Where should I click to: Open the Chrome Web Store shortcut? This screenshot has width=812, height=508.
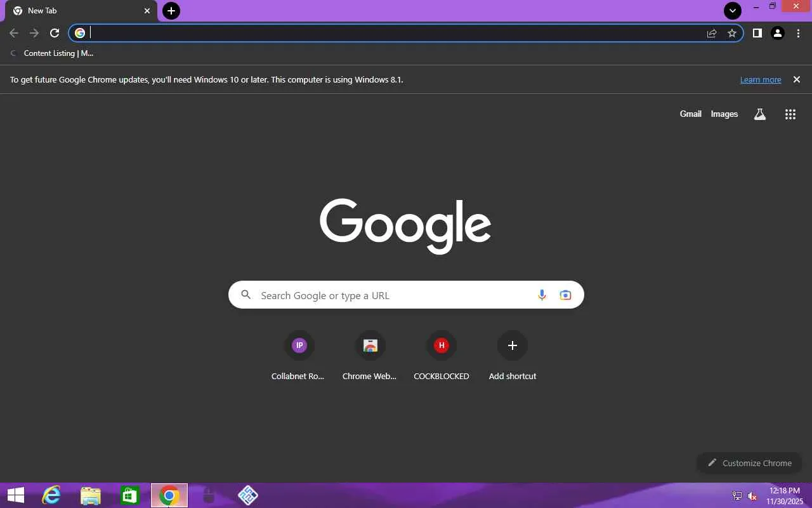pyautogui.click(x=369, y=356)
